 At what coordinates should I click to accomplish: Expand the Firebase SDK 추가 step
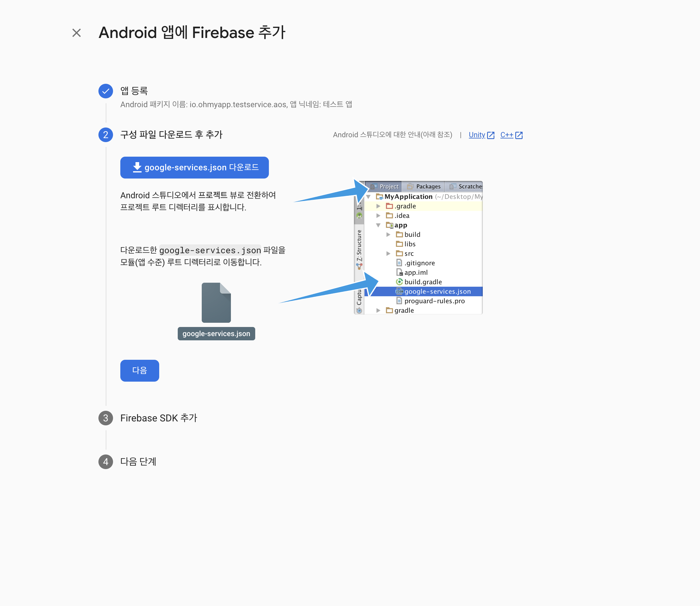(x=159, y=418)
